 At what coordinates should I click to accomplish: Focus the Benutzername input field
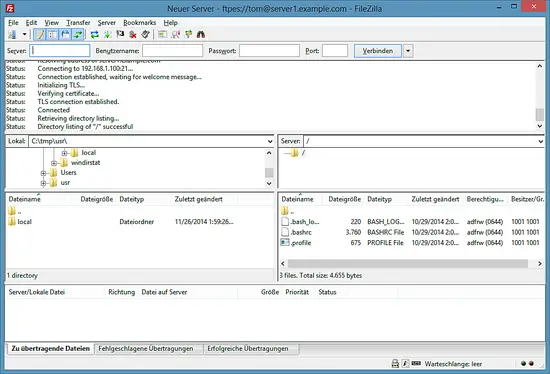(172, 51)
